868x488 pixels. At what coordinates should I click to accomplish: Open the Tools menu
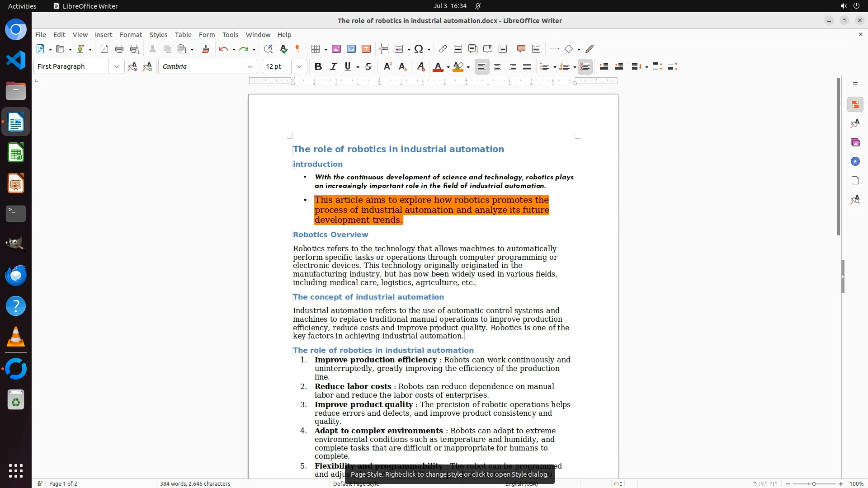[x=230, y=35]
